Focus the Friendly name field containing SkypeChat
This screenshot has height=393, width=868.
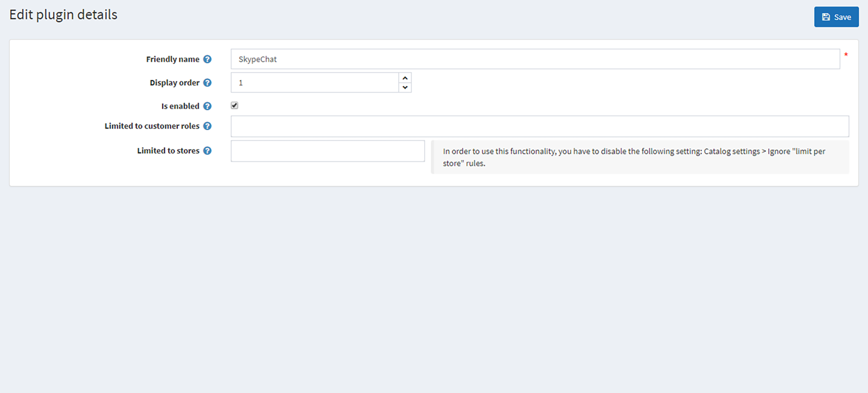(535, 59)
